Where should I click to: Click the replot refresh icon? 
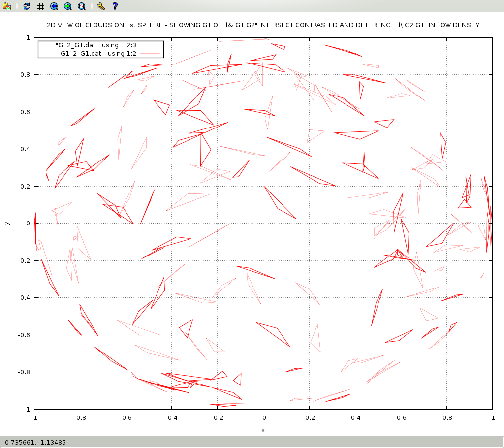[x=27, y=6]
